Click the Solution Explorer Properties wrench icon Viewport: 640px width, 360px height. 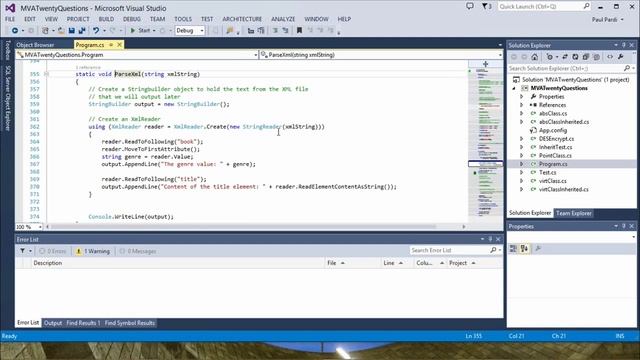coord(620,57)
